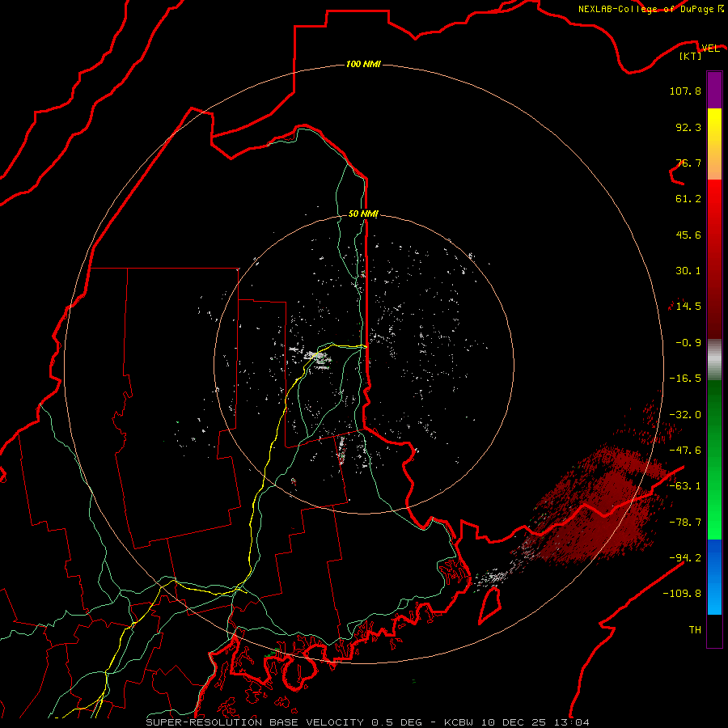
Task: Click the -16.5 velocity scale value
Action: pos(685,379)
